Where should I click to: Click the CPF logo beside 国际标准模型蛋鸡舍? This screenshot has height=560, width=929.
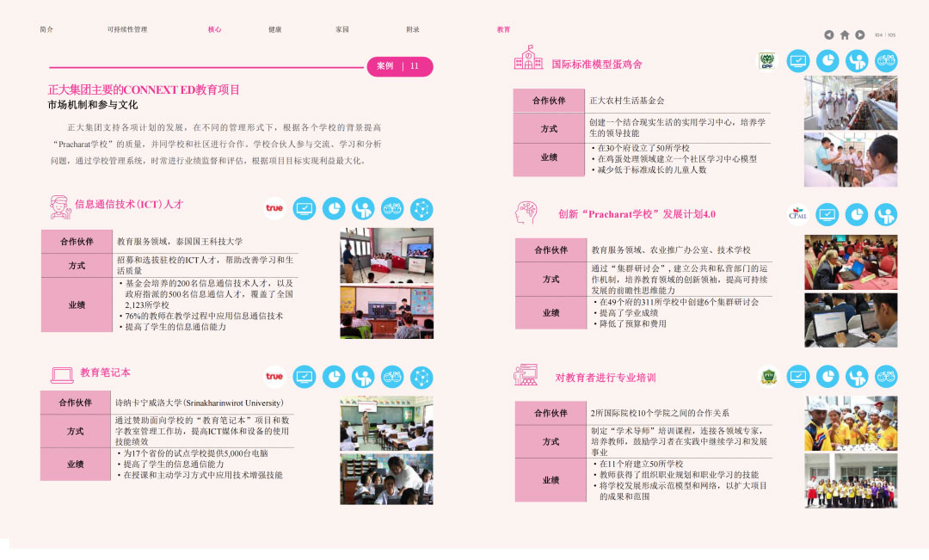click(x=766, y=61)
